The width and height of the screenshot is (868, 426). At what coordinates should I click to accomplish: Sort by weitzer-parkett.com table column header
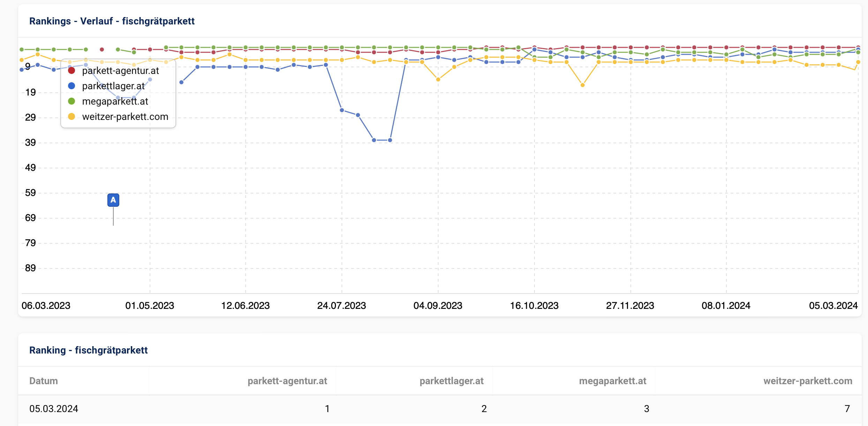pos(808,381)
